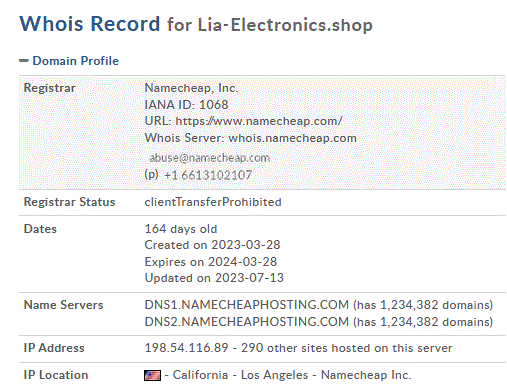Click first '(has 1,234,382 domains)' count

[423, 305]
